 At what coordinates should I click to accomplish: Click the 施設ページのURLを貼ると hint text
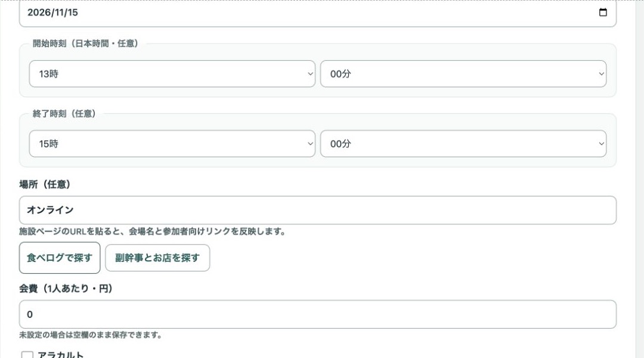(x=153, y=232)
